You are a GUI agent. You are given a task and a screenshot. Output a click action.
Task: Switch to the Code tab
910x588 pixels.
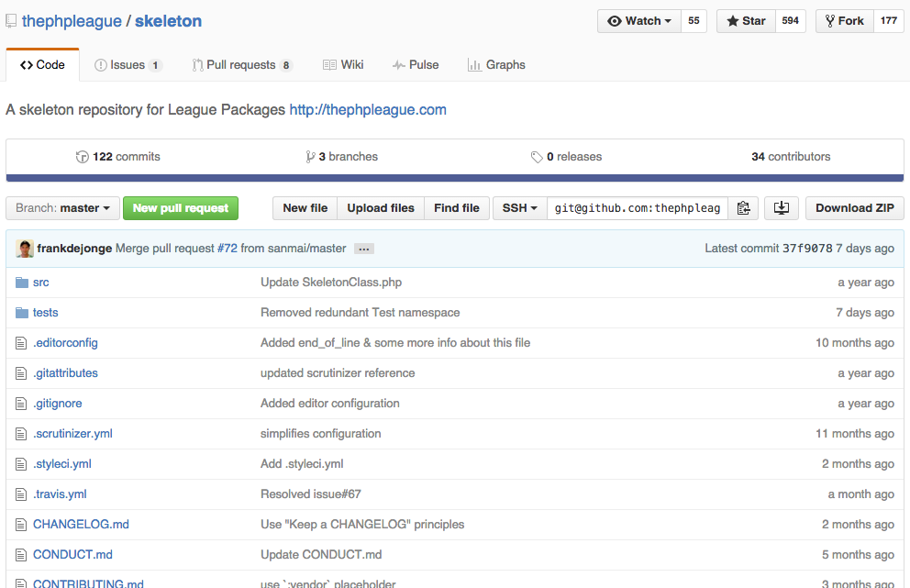[42, 65]
